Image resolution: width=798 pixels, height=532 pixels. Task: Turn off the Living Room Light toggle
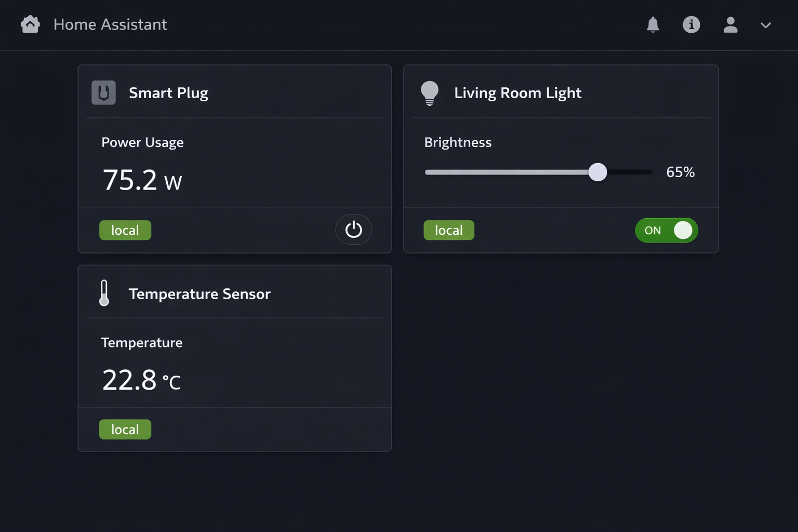pos(667,230)
